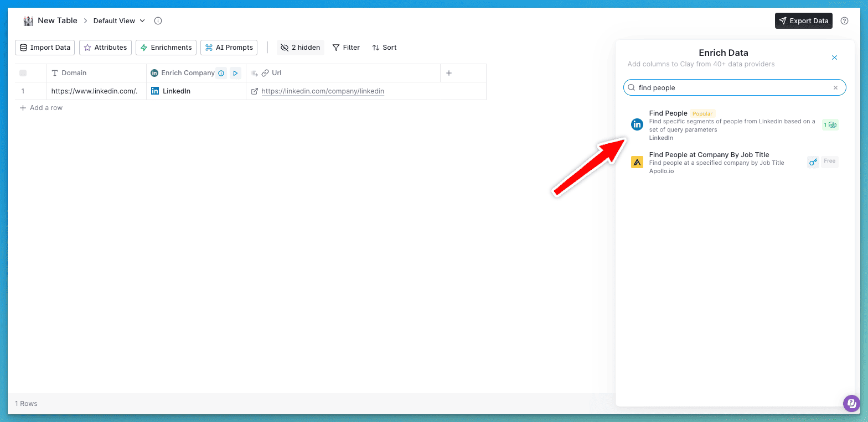868x422 pixels.
Task: Click the Export Data button
Action: click(803, 21)
